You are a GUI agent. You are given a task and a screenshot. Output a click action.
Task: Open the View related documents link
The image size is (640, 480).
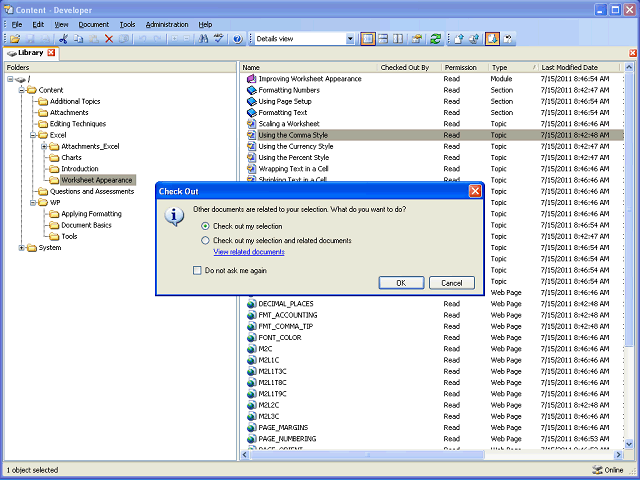click(x=249, y=252)
